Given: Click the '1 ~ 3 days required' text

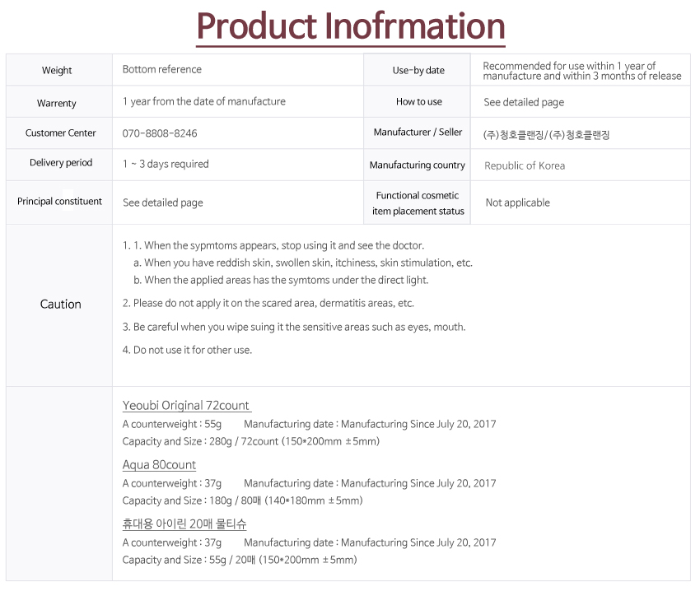Looking at the screenshot, I should click(166, 165).
